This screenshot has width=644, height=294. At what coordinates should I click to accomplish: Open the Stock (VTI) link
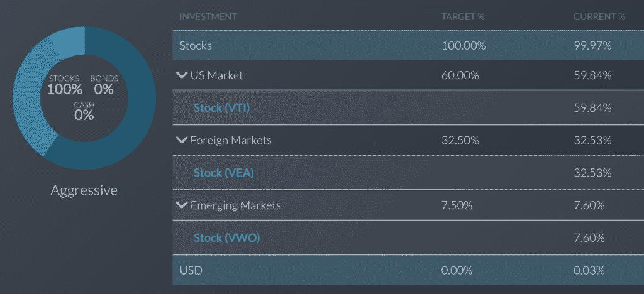click(x=222, y=108)
